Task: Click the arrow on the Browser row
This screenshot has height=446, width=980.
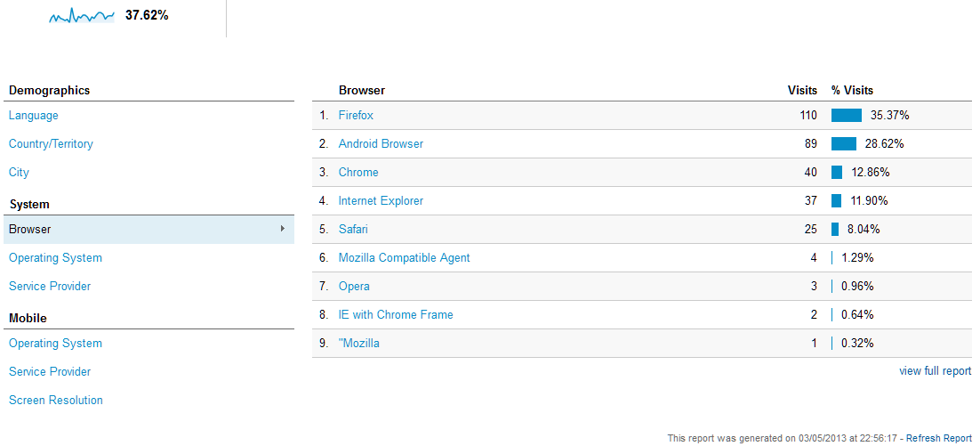Action: point(283,229)
